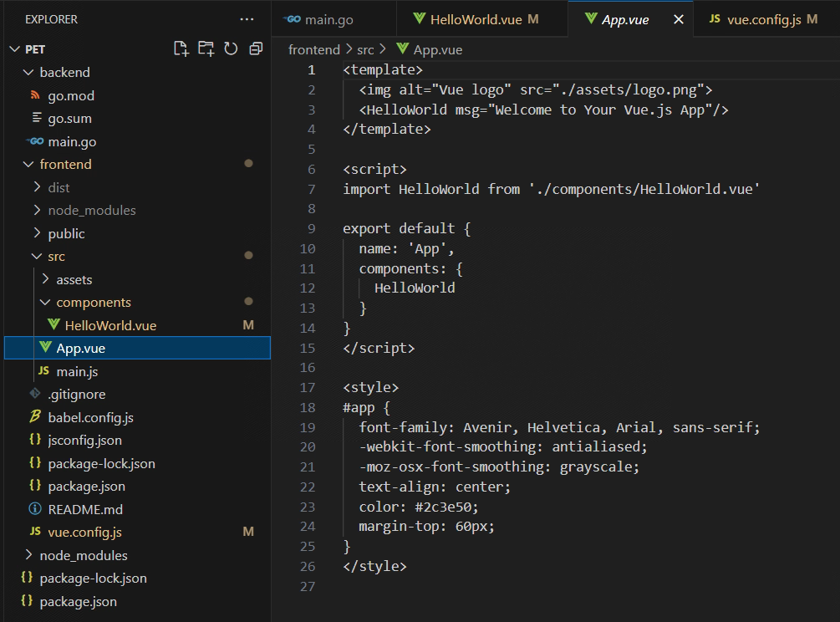Image resolution: width=840 pixels, height=622 pixels.
Task: Close the App.vue tab with the X
Action: pos(678,19)
